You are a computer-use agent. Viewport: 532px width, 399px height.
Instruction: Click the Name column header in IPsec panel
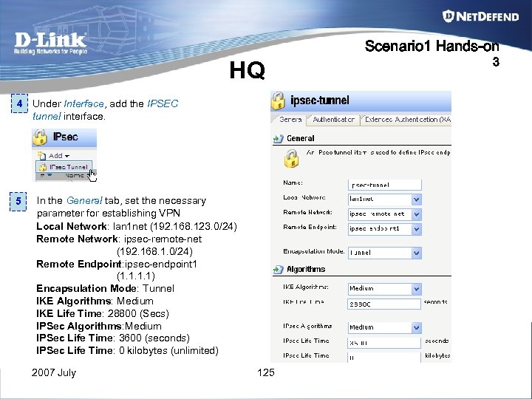74,175
